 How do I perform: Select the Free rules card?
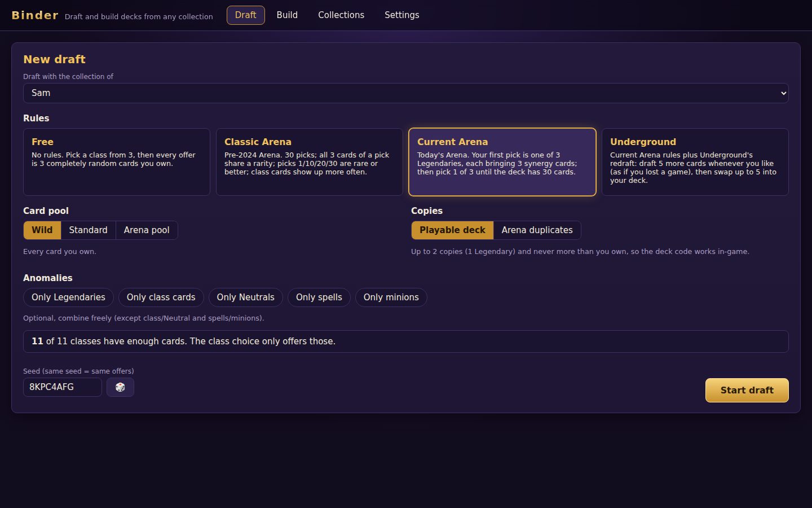pos(117,162)
